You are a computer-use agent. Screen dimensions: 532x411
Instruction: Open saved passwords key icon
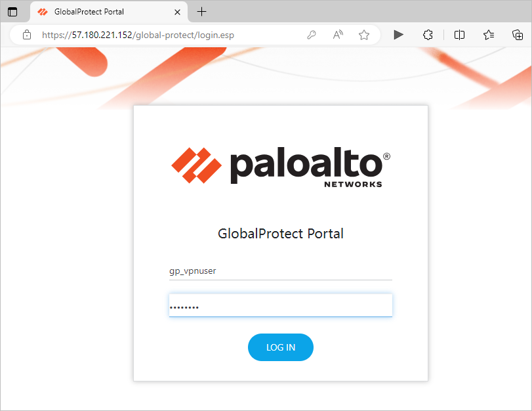pyautogui.click(x=312, y=35)
